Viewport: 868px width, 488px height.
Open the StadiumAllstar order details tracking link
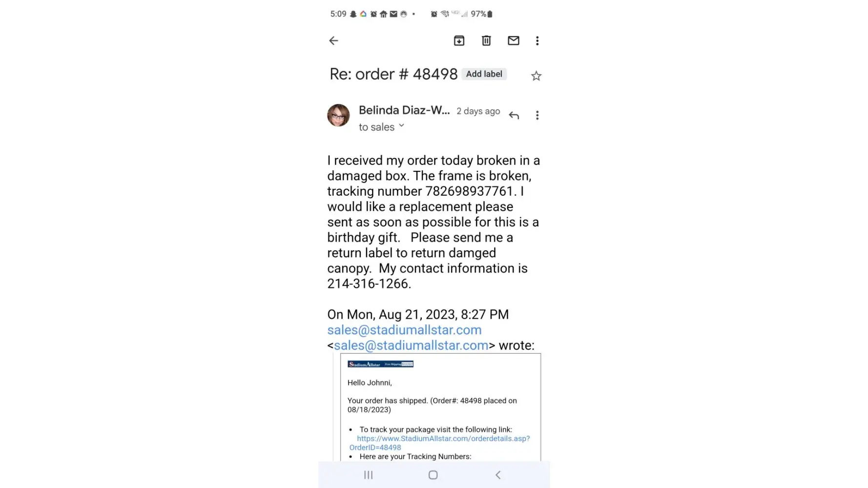(443, 438)
